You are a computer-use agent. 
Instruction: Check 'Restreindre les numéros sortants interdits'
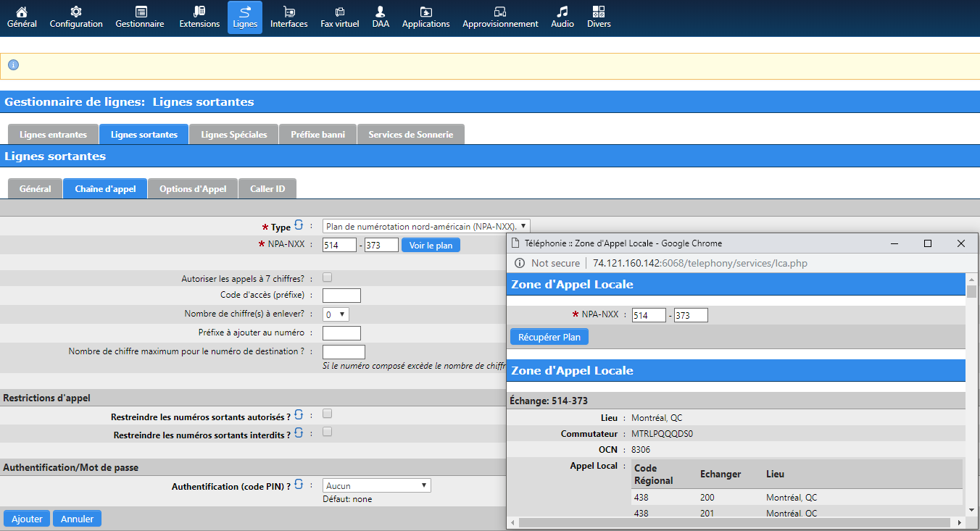tap(328, 432)
